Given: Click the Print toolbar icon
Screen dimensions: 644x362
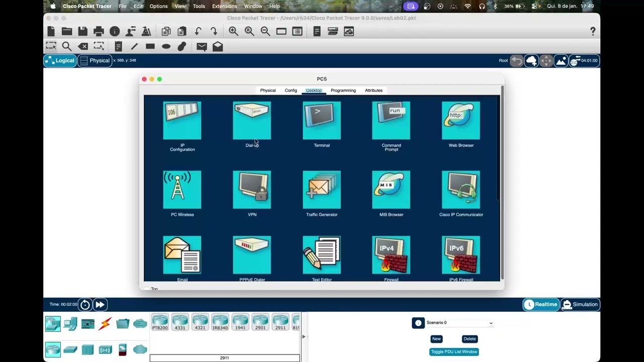Looking at the screenshot, I should 99,31.
